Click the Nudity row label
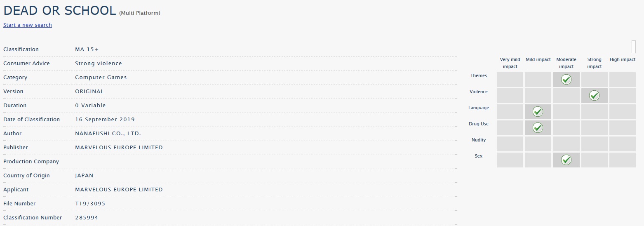 click(x=479, y=140)
